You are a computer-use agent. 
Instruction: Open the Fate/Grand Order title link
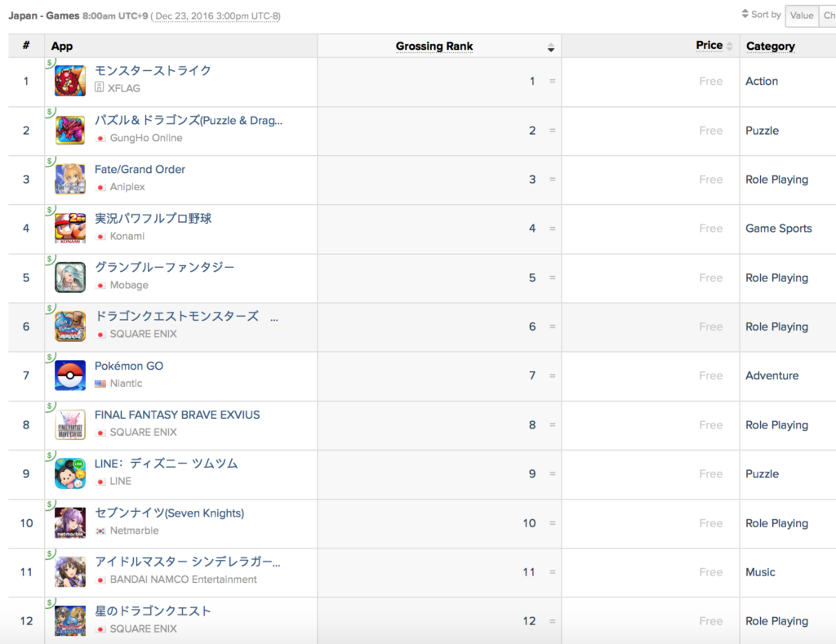(140, 170)
